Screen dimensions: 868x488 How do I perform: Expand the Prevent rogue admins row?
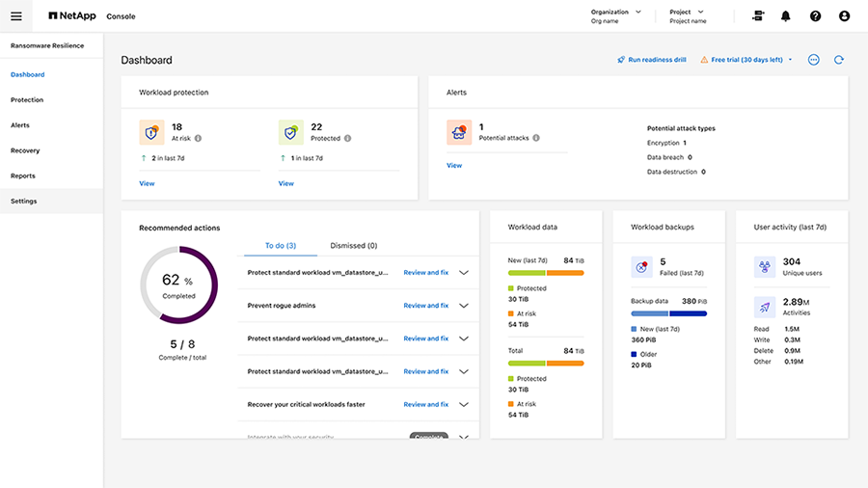pos(464,306)
